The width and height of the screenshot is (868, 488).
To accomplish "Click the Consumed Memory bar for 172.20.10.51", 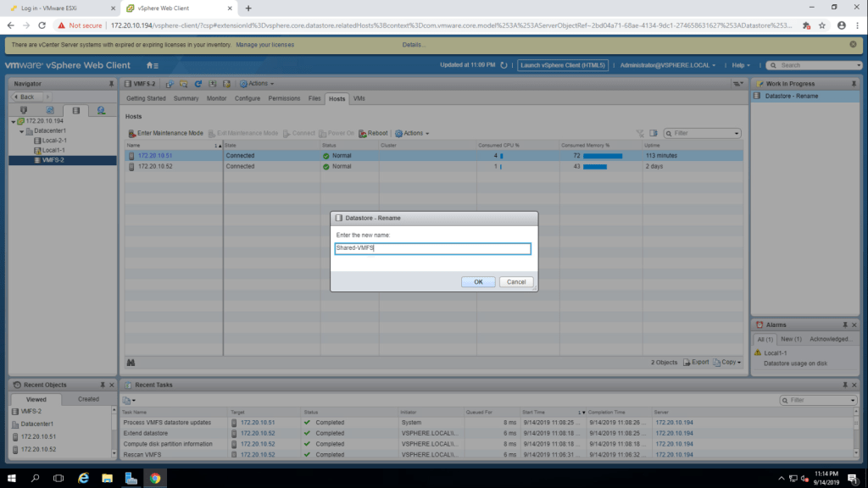I will click(x=602, y=156).
